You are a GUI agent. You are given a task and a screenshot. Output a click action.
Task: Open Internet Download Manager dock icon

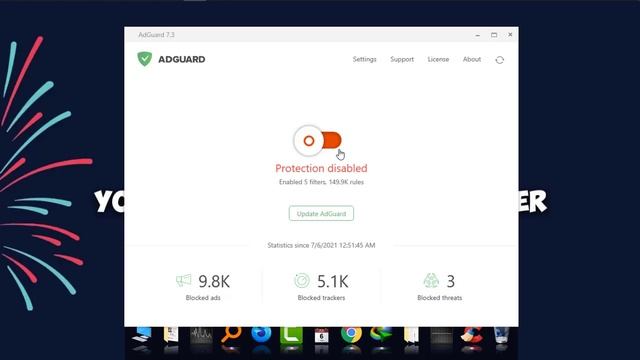coord(381,335)
